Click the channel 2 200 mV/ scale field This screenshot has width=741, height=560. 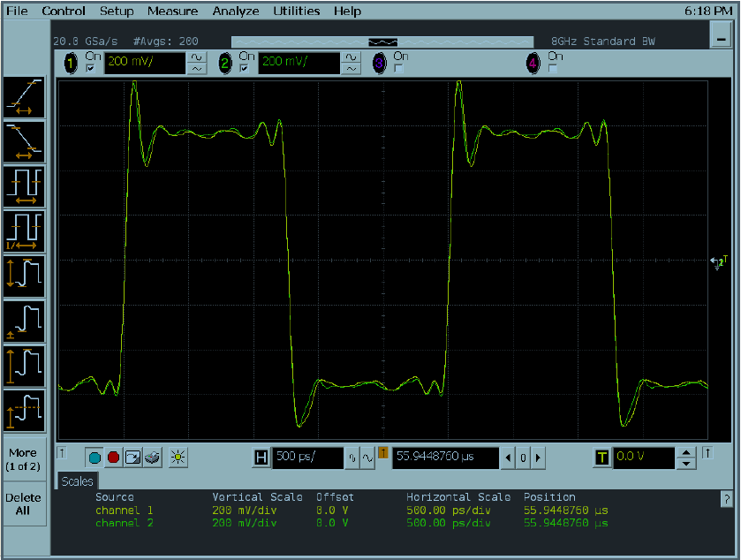(x=299, y=63)
